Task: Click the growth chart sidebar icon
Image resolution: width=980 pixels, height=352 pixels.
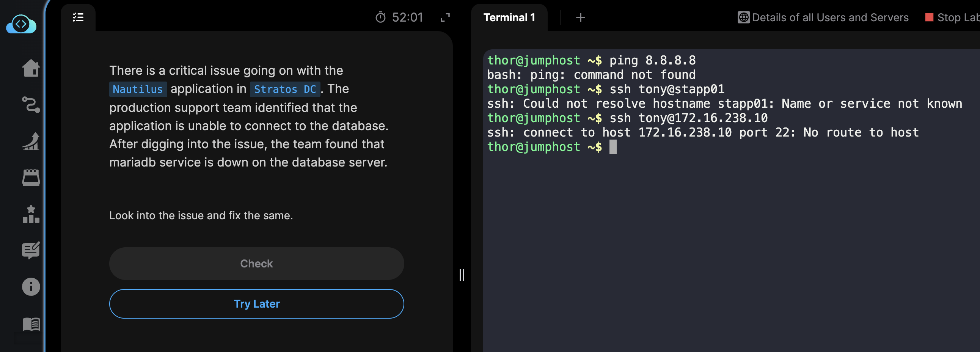Action: pos(31,141)
